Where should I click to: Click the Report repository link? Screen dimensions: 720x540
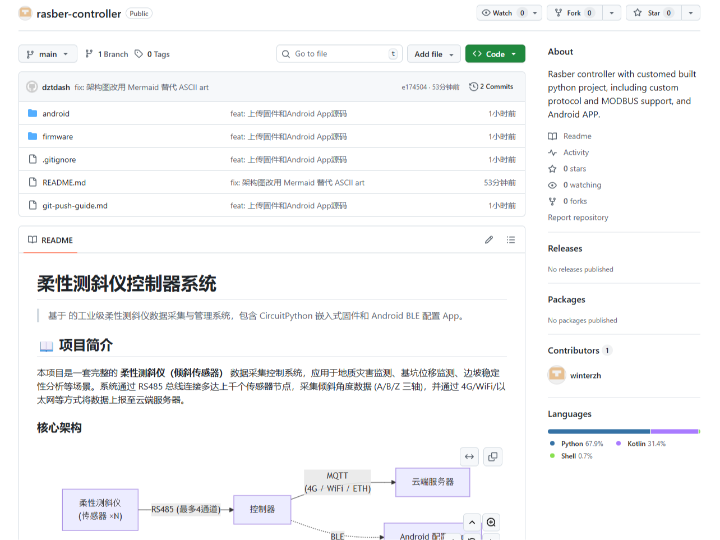(x=577, y=217)
